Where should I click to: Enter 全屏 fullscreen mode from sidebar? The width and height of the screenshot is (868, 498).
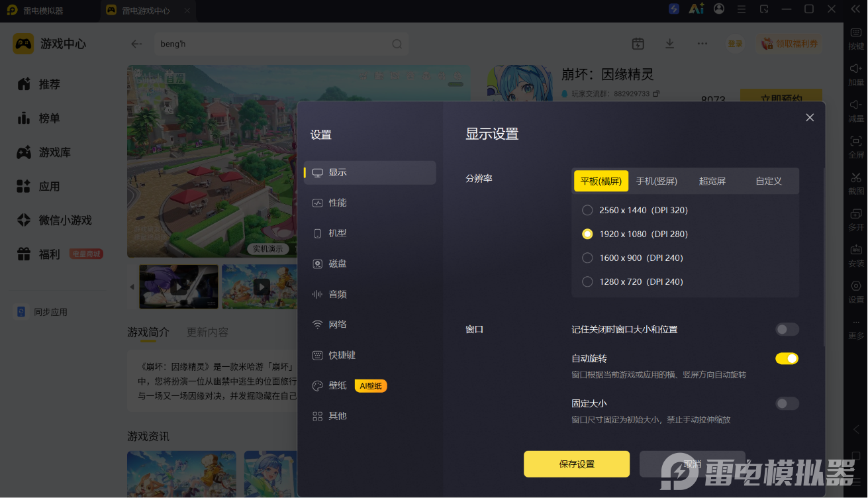(856, 146)
